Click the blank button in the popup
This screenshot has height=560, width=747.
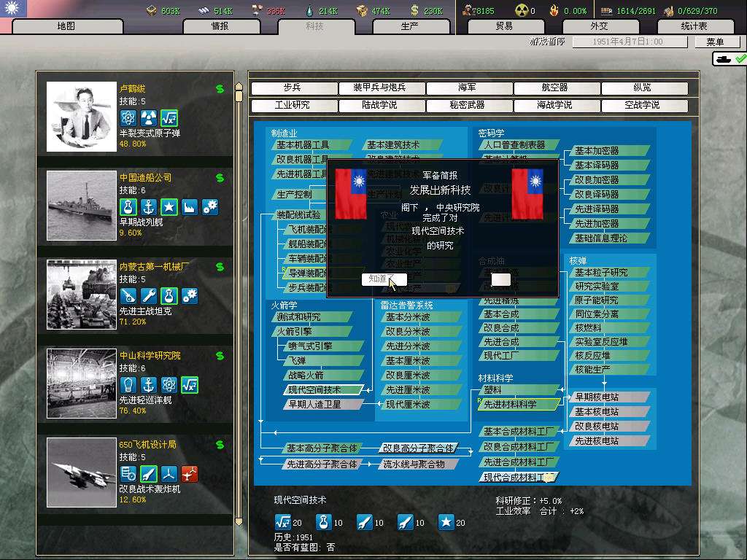(x=500, y=279)
